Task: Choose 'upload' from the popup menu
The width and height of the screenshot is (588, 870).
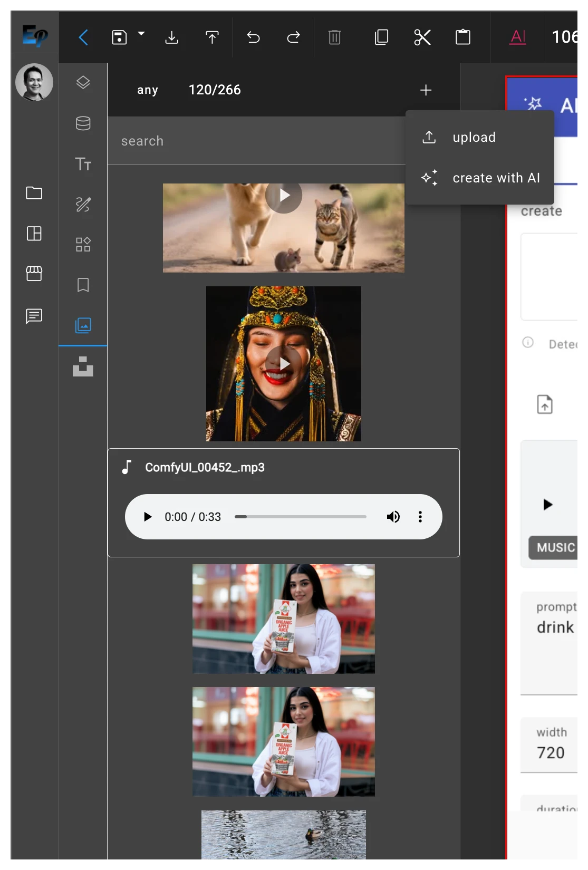Action: point(480,138)
